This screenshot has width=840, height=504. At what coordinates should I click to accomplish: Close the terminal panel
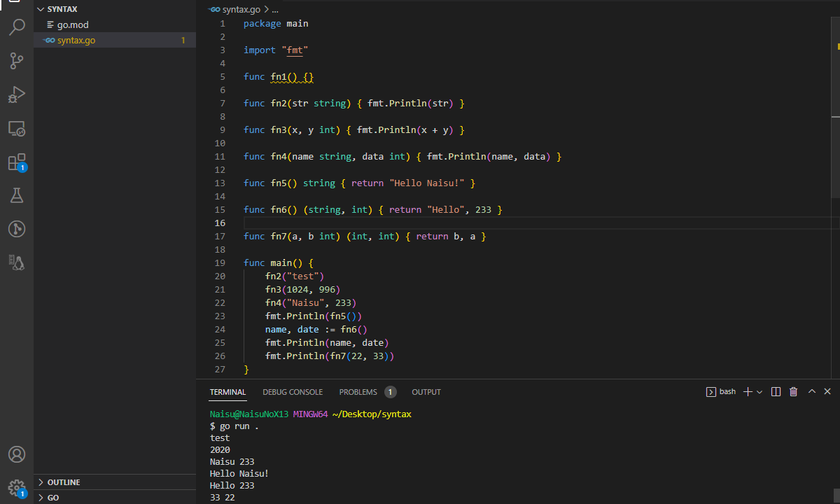click(x=827, y=392)
